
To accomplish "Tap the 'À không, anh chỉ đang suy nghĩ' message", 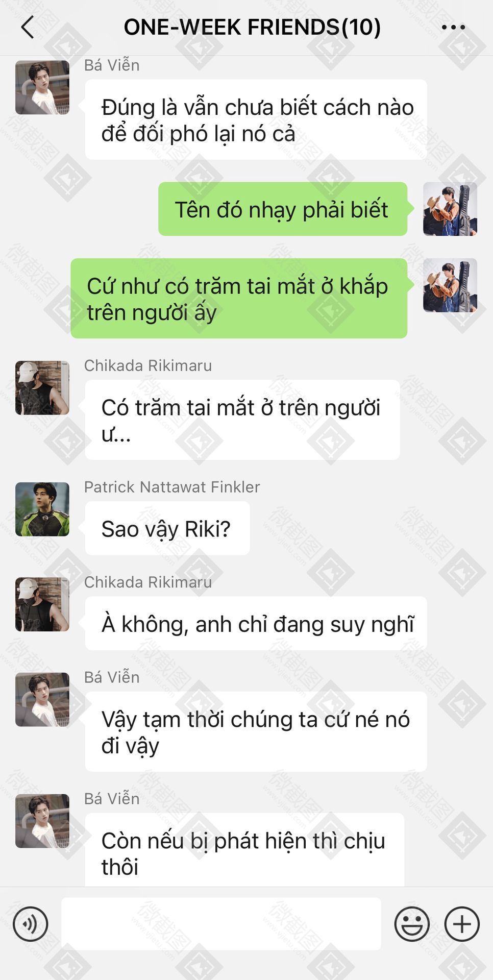I will (x=256, y=623).
